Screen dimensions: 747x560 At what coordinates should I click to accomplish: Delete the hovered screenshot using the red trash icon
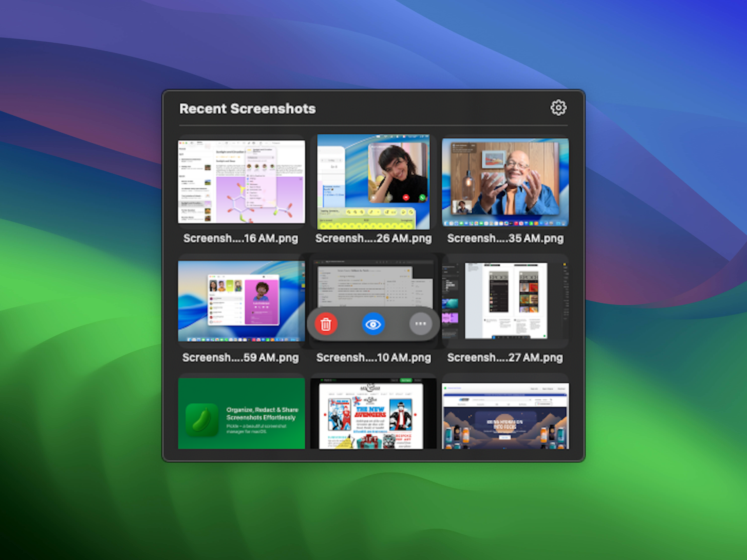coord(326,324)
